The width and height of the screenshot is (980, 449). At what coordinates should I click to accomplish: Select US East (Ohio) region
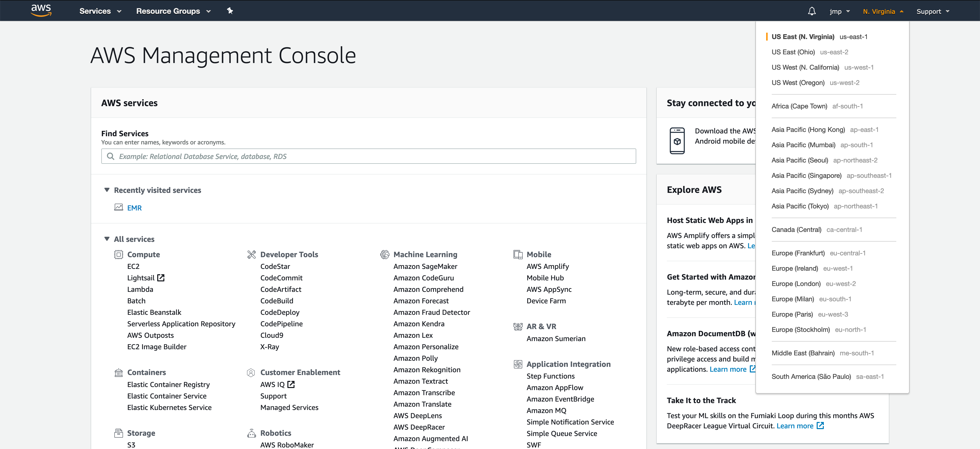point(810,52)
